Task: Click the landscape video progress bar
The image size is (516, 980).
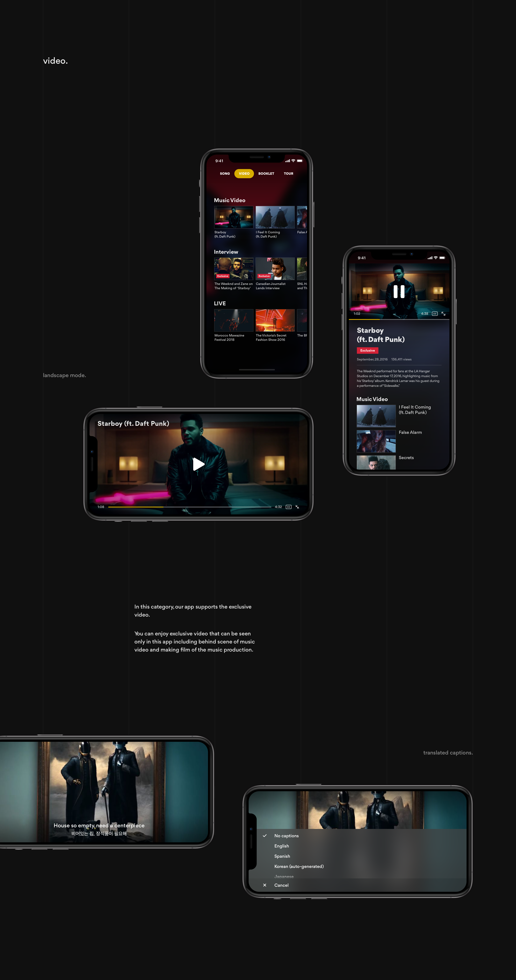Action: (x=189, y=507)
